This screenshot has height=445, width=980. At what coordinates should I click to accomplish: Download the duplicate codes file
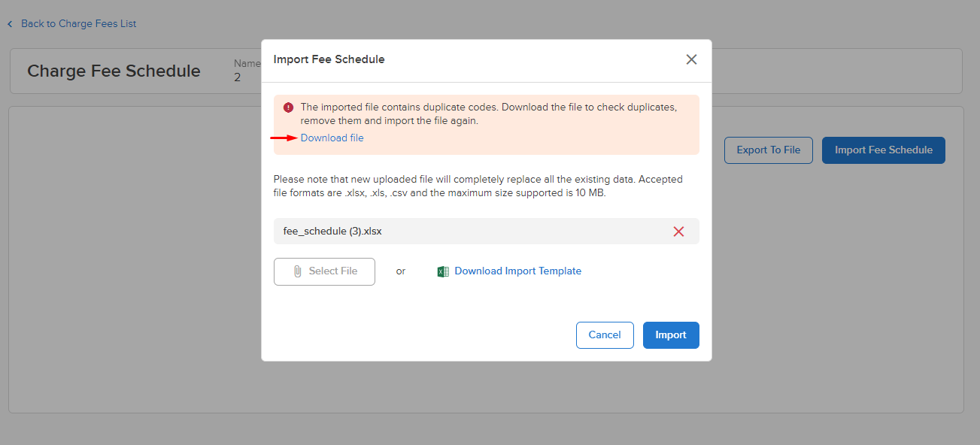click(332, 138)
